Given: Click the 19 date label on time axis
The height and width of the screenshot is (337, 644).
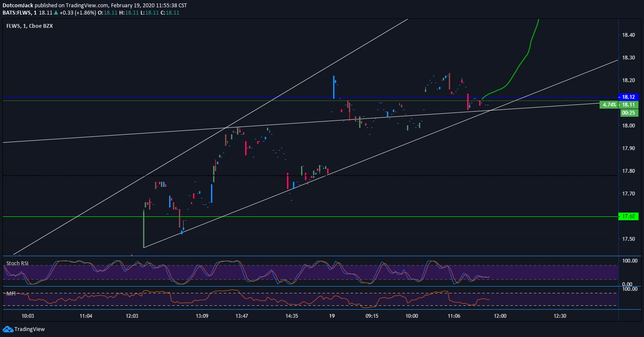Looking at the screenshot, I should [x=332, y=316].
